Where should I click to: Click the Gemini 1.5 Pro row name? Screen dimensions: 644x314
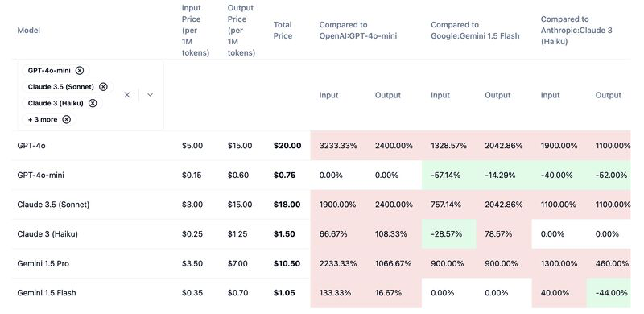pyautogui.click(x=43, y=263)
